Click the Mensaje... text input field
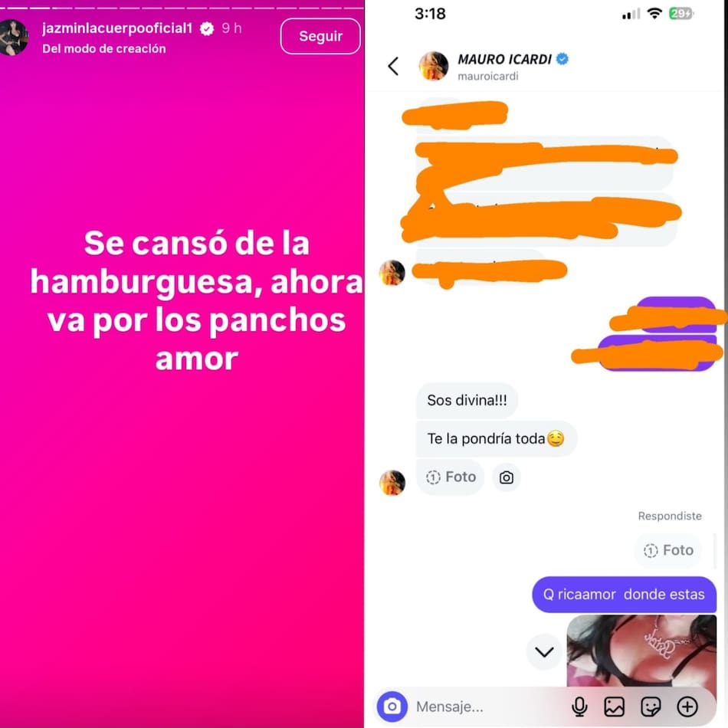The image size is (728, 728). click(x=487, y=707)
